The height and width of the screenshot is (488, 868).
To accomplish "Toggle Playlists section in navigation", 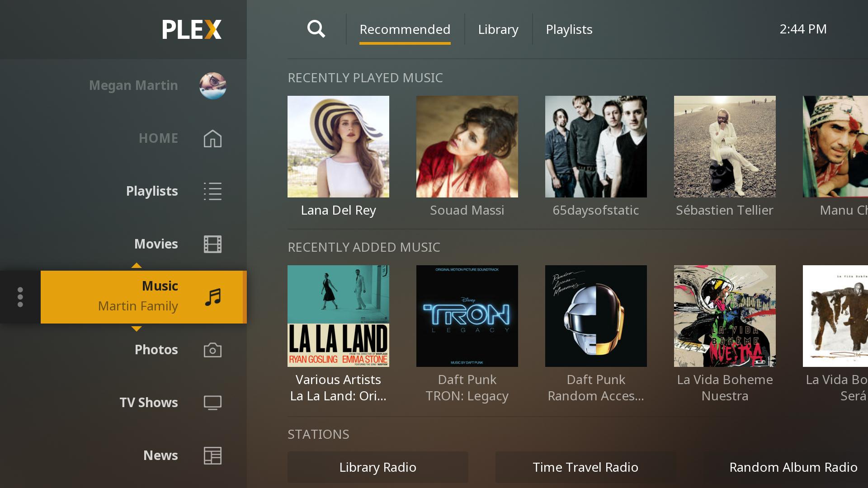I will 152,191.
